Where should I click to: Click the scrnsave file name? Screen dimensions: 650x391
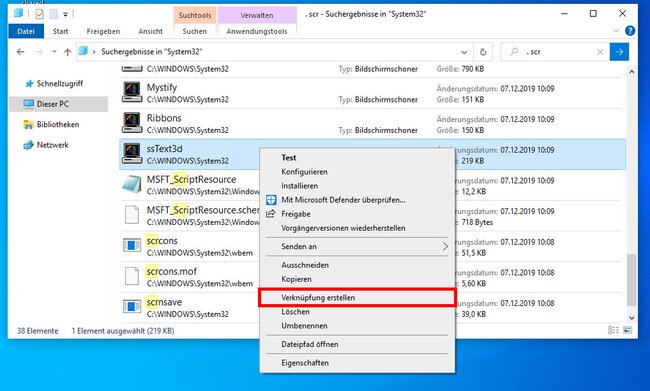[x=164, y=302]
